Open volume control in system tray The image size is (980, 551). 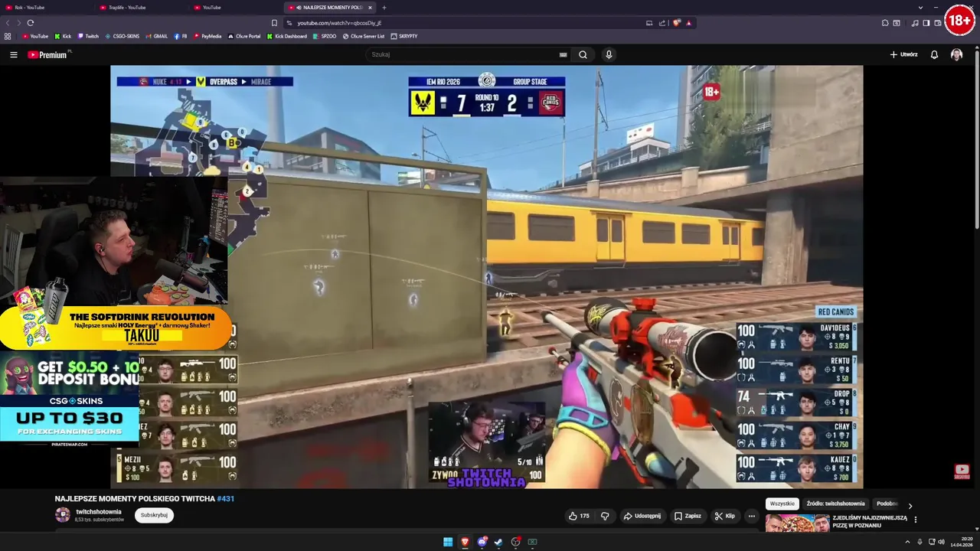941,542
